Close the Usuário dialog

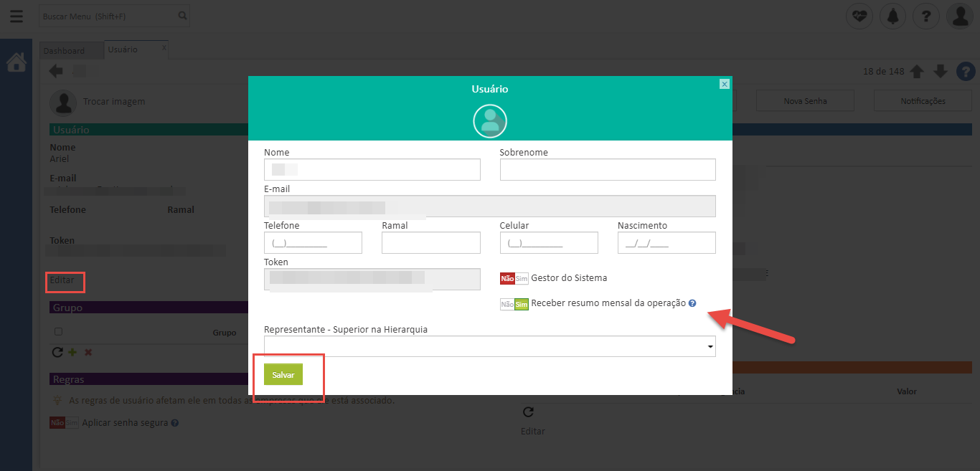click(x=725, y=84)
